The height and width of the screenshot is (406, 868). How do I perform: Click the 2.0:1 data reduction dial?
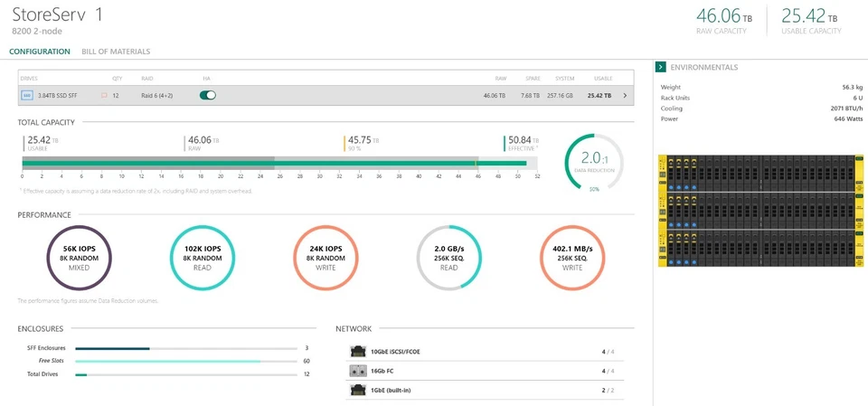click(594, 163)
